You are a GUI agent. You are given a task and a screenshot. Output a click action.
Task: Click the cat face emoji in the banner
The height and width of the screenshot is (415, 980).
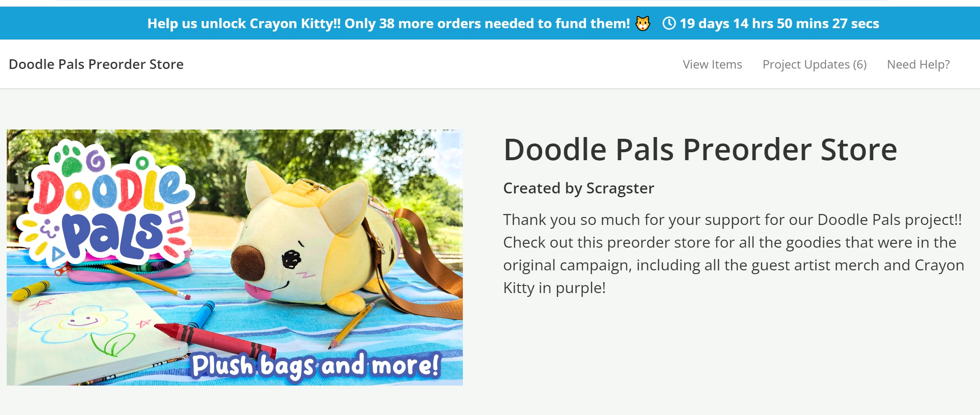point(641,23)
